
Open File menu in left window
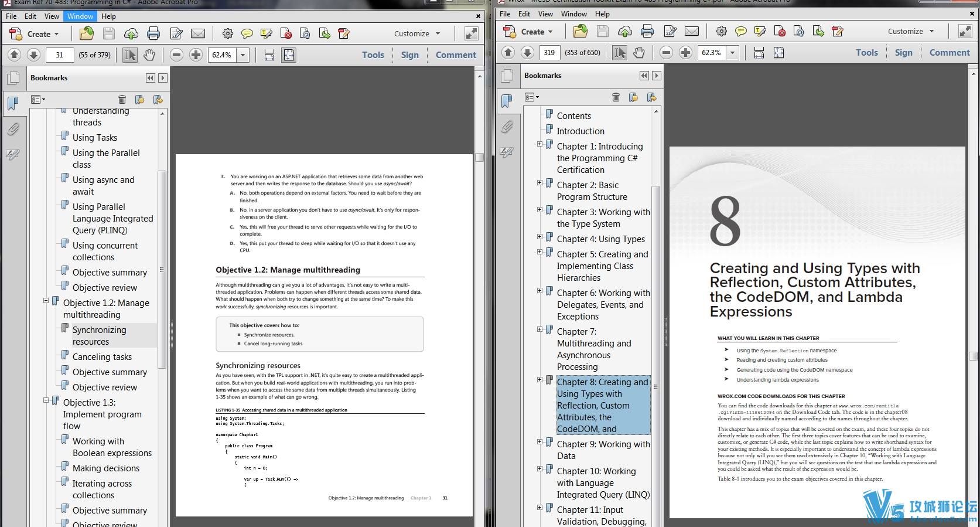[11, 16]
